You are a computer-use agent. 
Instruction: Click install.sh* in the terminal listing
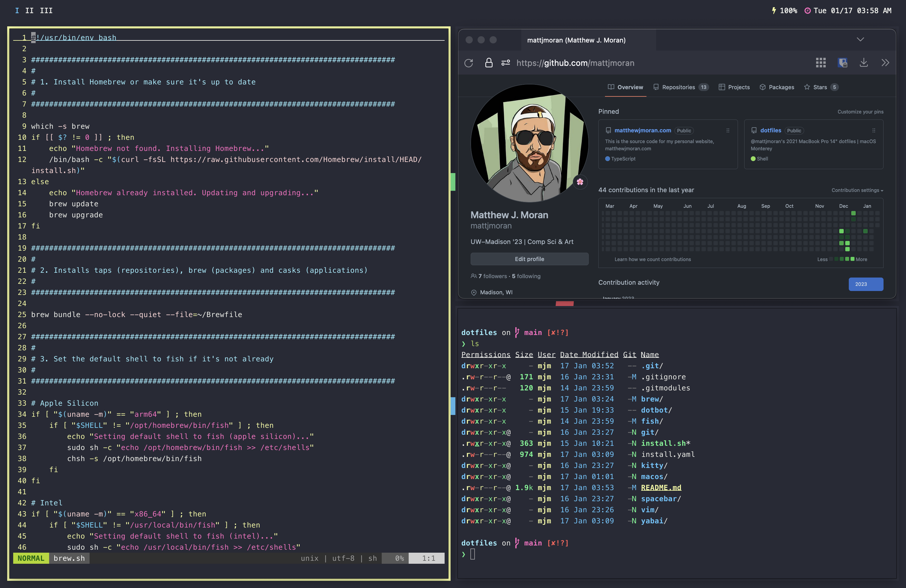[x=665, y=443]
